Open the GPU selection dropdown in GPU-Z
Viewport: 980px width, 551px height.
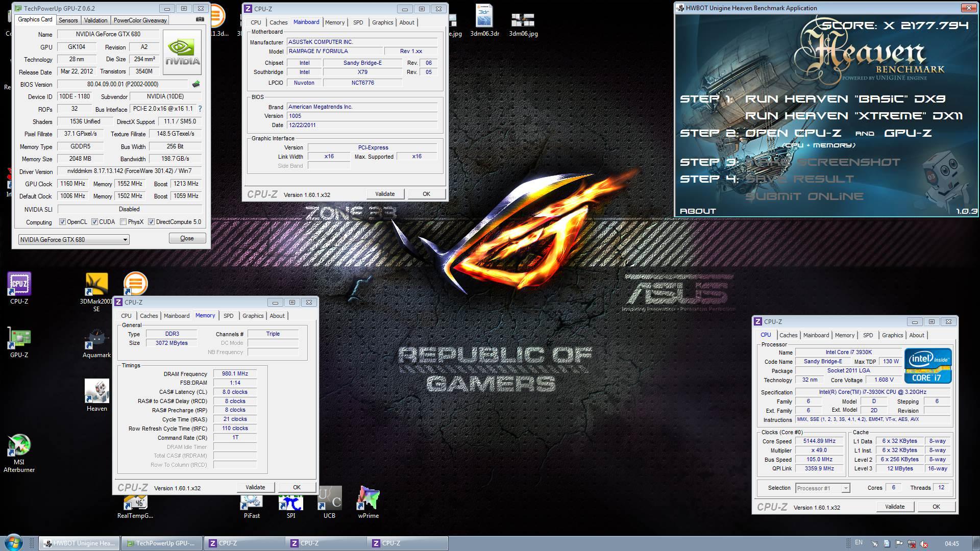click(73, 239)
